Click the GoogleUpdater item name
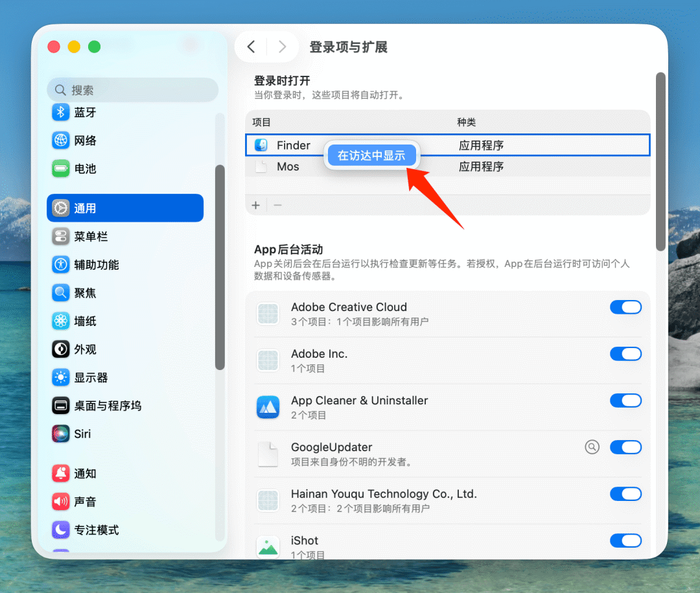 click(331, 447)
